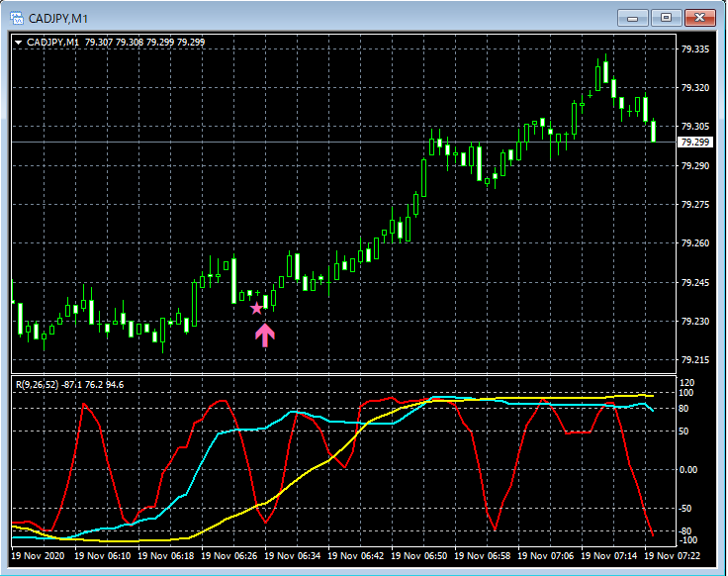Click the 19 Nov 2020 date label

tap(39, 556)
